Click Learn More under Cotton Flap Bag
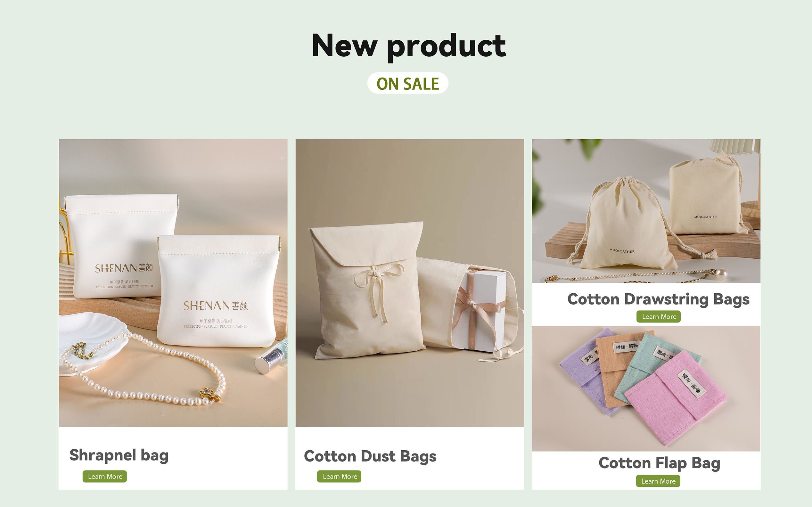 point(658,481)
